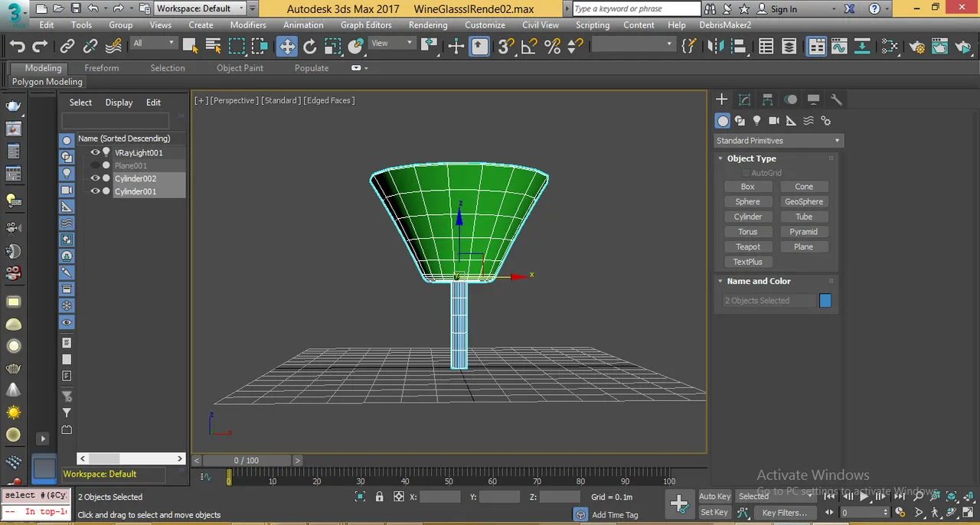Open the Workspace: Default dropdown

(x=201, y=8)
